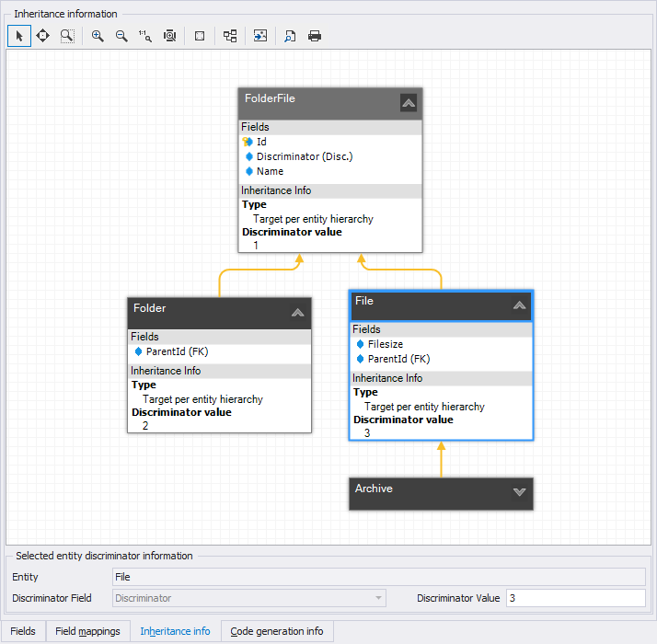The width and height of the screenshot is (657, 644).
Task: Export the diagram as image
Action: [260, 36]
